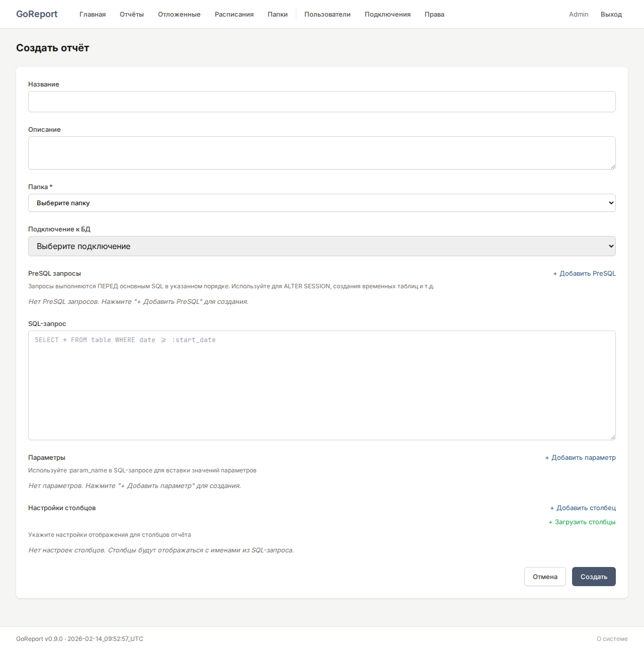The width and height of the screenshot is (644, 651).
Task: Click the Admin profile link
Action: pos(579,14)
